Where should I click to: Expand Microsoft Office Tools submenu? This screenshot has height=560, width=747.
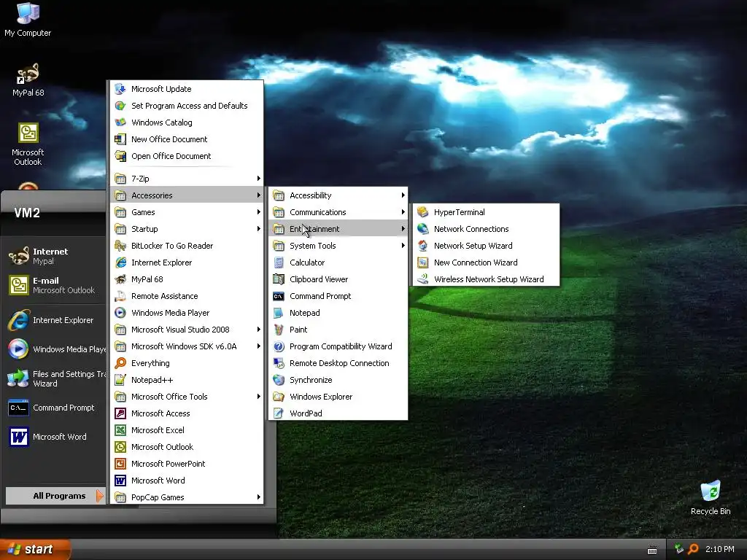pyautogui.click(x=187, y=396)
